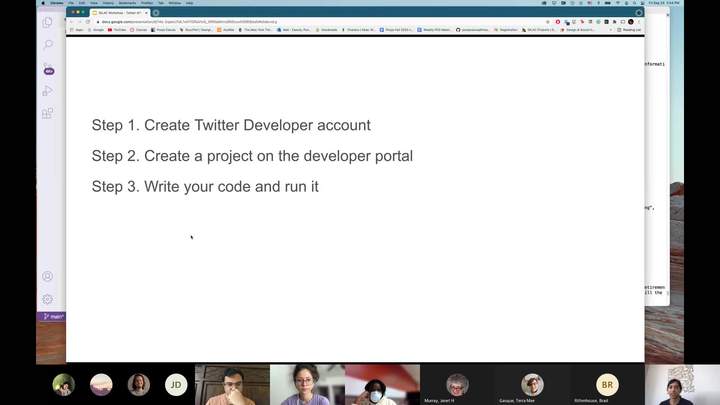Open the Bookmarks menu in the menu bar
This screenshot has width=720, height=405.
click(128, 3)
